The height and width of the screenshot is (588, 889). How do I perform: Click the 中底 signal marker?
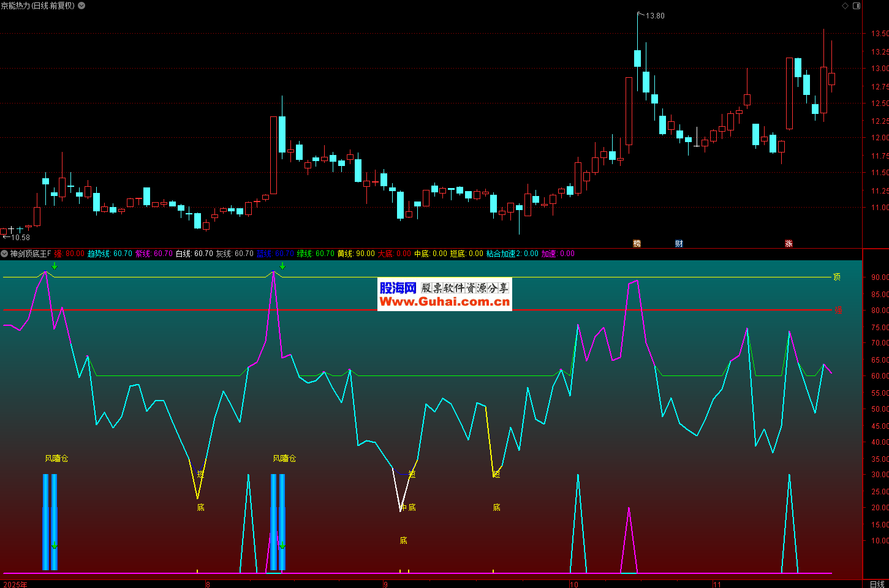(407, 507)
